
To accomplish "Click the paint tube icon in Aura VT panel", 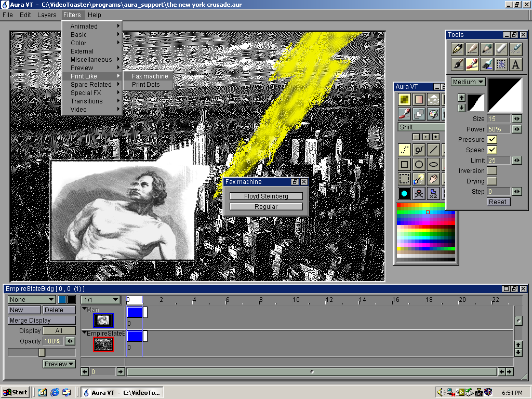I will (x=404, y=114).
